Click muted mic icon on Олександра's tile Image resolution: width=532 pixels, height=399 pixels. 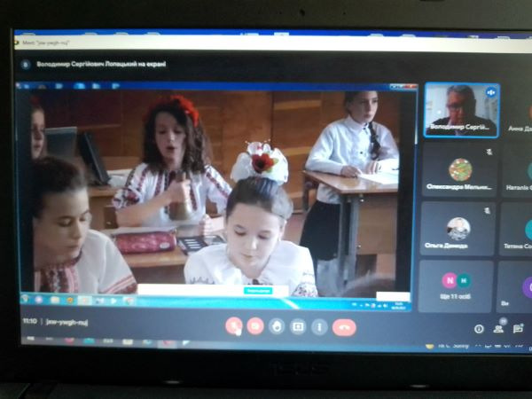(x=489, y=152)
